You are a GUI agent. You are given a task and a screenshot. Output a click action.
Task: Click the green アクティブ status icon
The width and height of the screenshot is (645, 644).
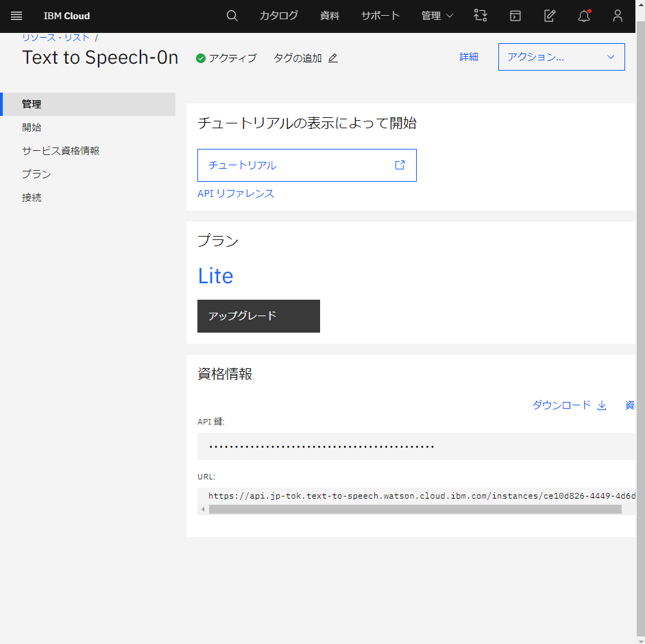(x=201, y=58)
